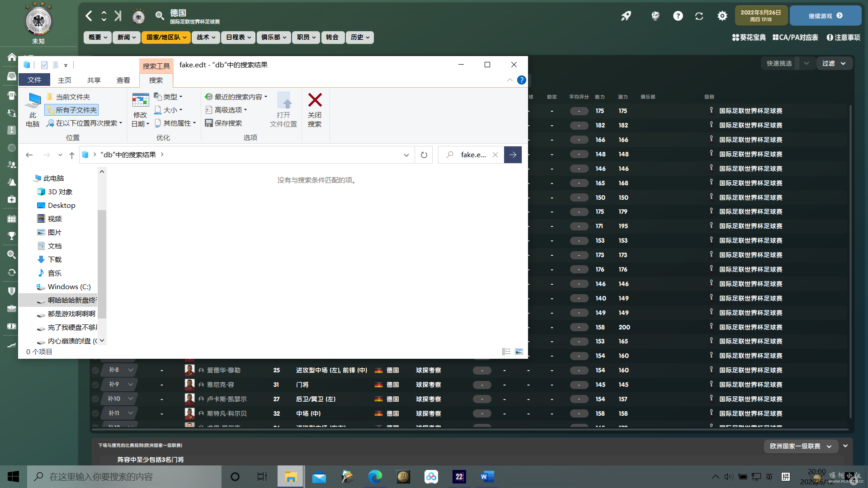The image size is (868, 488).
Task: Open the Windows Start menu
Action: tap(13, 477)
